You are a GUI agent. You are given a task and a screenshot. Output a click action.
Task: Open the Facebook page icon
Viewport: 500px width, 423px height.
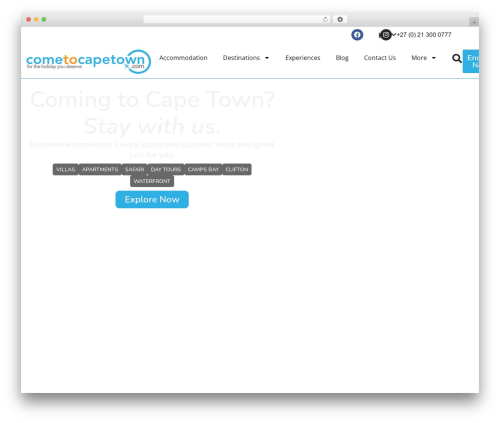click(x=357, y=35)
